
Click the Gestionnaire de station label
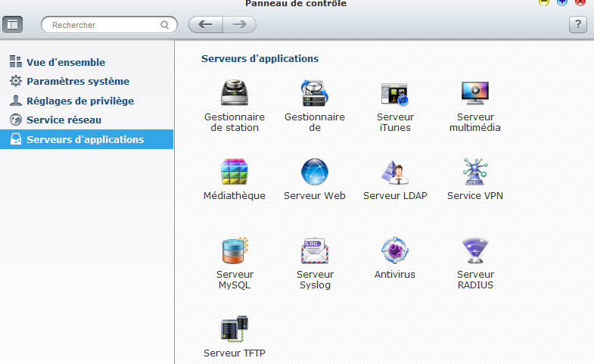point(235,122)
